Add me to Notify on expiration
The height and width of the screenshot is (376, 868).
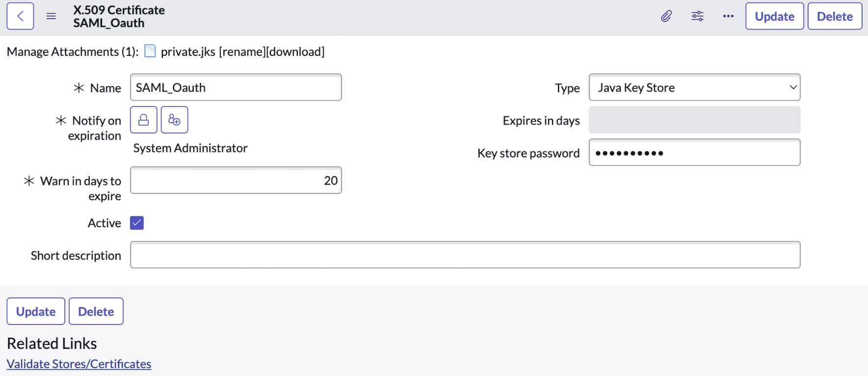[x=174, y=120]
